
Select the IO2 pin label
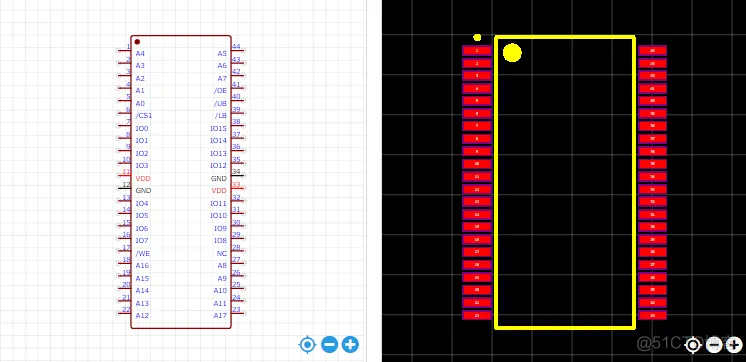[142, 154]
